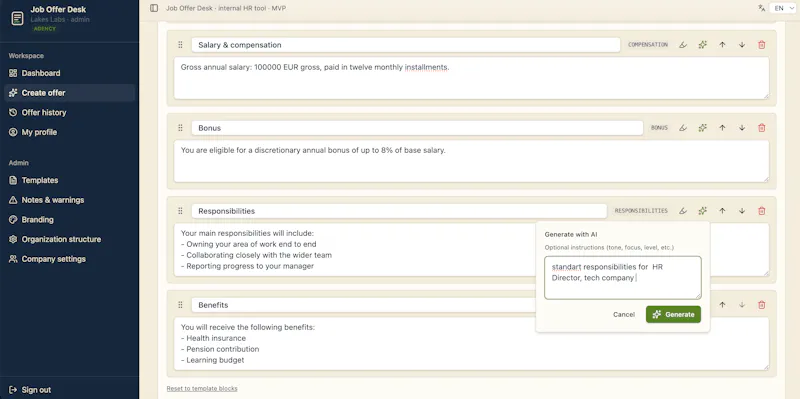Click drag handle of Benefits block
This screenshot has width=800, height=399.
click(x=180, y=305)
